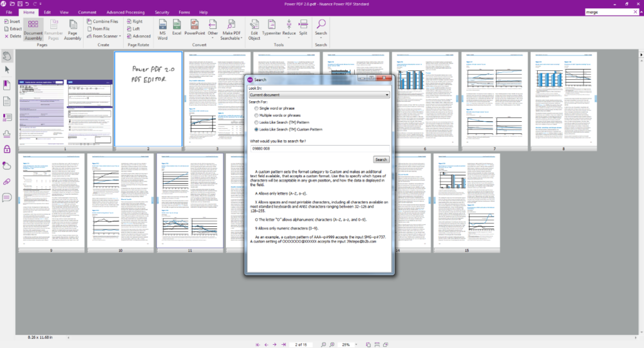Viewport: 644px width, 348px height.
Task: Open Advanced page rotate
Action: (138, 36)
